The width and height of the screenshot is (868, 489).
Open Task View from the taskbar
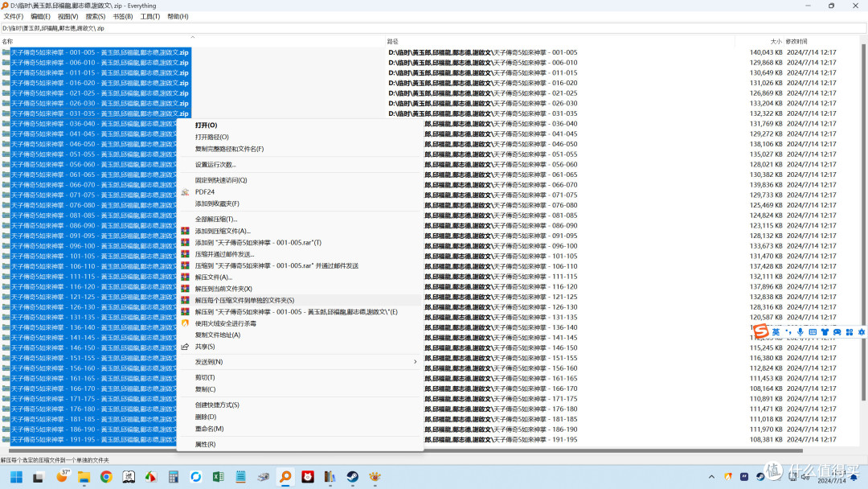[x=39, y=477]
